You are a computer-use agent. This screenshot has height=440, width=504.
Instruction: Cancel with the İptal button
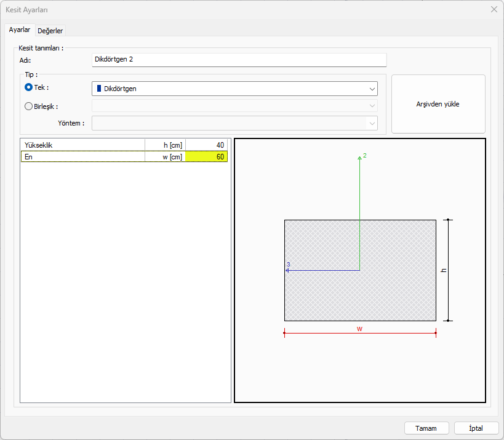476,428
